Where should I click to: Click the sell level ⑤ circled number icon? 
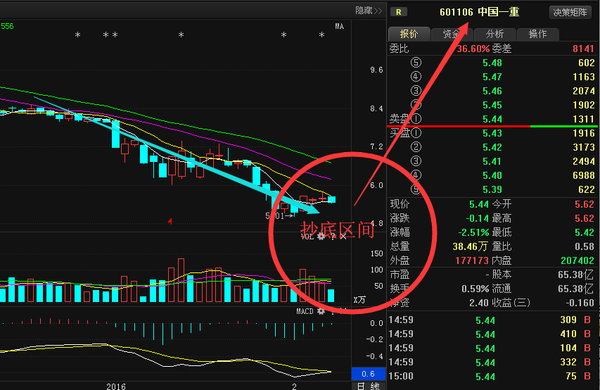[x=416, y=63]
